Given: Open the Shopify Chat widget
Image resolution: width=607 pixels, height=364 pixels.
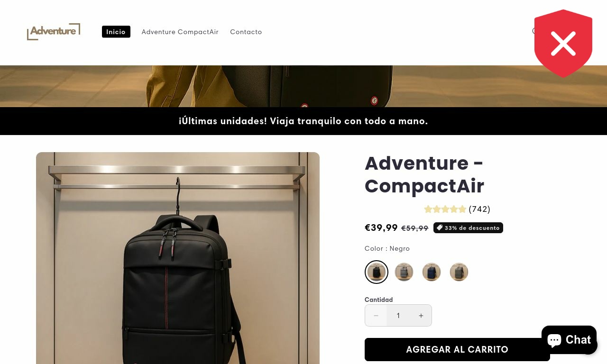Looking at the screenshot, I should (x=569, y=340).
